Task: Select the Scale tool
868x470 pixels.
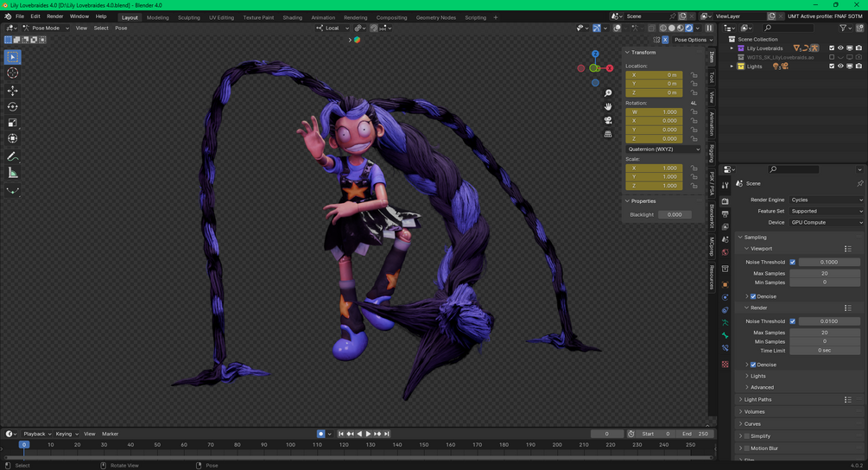Action: point(13,123)
